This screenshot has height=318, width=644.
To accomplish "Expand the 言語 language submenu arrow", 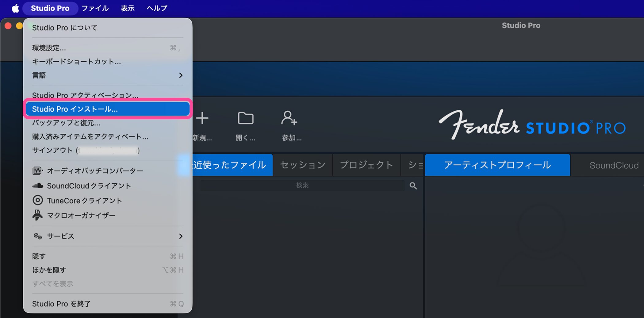I will click(x=181, y=75).
